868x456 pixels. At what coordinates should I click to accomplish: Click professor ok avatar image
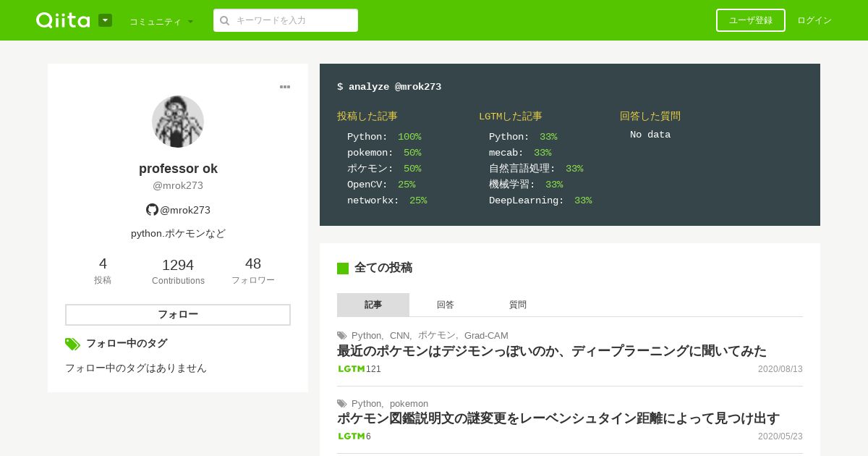(178, 122)
